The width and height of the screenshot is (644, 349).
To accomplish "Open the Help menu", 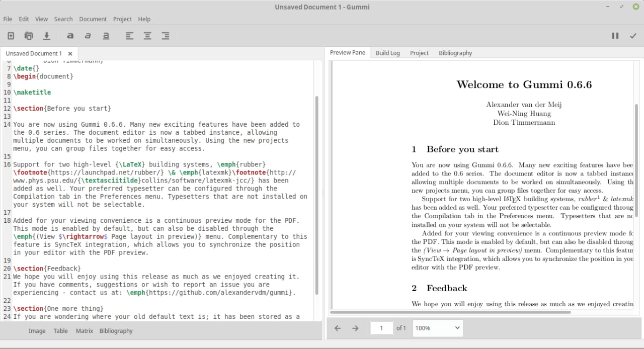I will click(144, 19).
